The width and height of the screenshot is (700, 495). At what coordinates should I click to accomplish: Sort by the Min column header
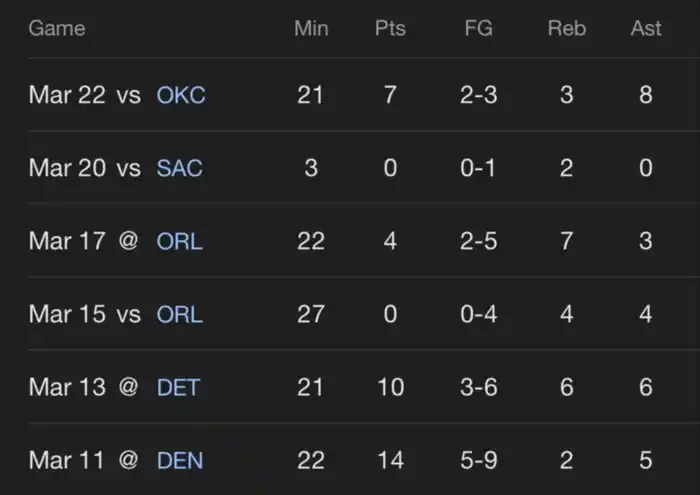[x=311, y=28]
